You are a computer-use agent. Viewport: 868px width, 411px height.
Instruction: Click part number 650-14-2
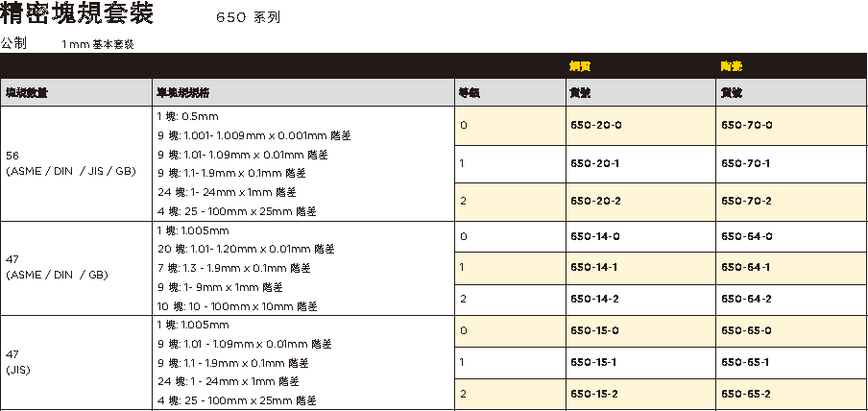coord(594,299)
